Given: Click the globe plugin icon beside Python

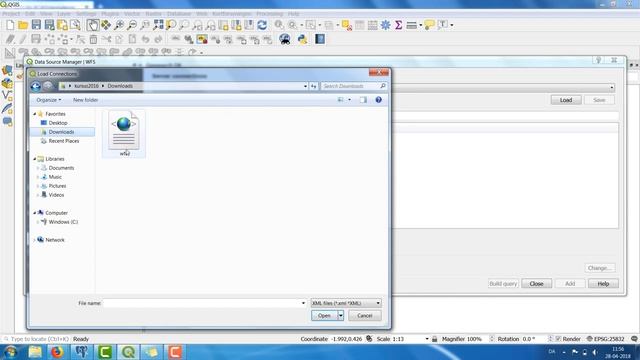Looking at the screenshot, I should coord(285,39).
